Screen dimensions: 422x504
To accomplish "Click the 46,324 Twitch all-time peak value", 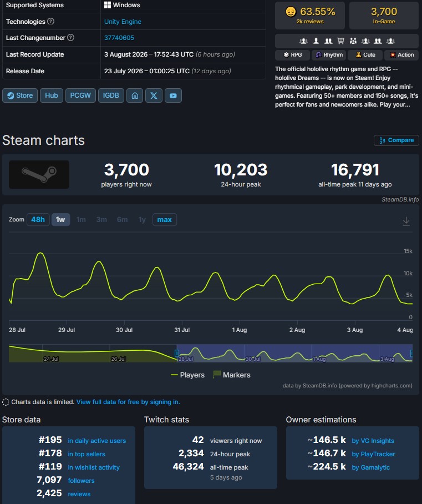I will pyautogui.click(x=189, y=466).
